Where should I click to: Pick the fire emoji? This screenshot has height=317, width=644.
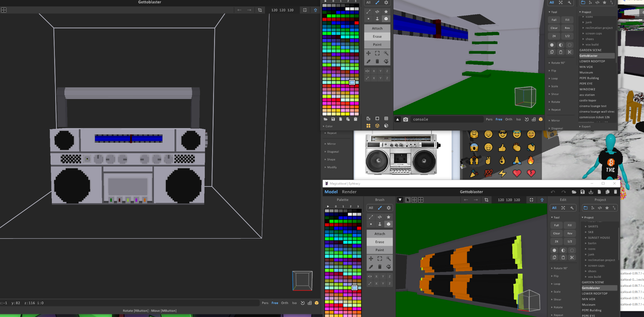point(531,160)
